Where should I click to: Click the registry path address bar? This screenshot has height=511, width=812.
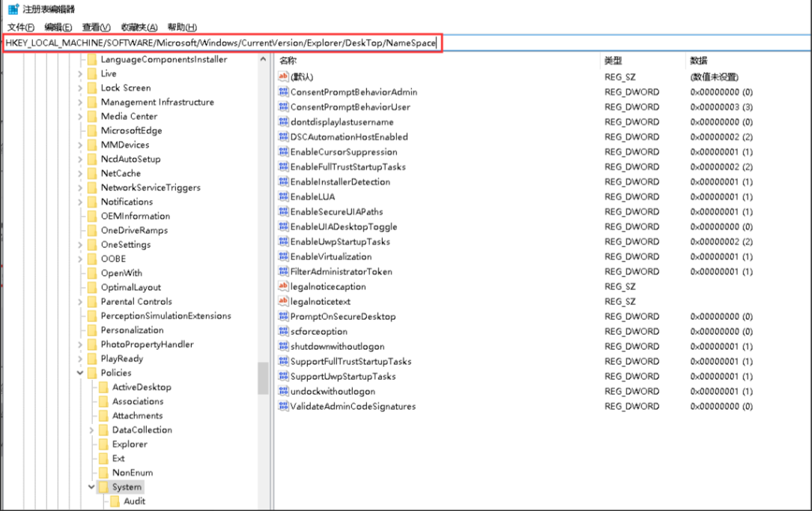coord(222,43)
